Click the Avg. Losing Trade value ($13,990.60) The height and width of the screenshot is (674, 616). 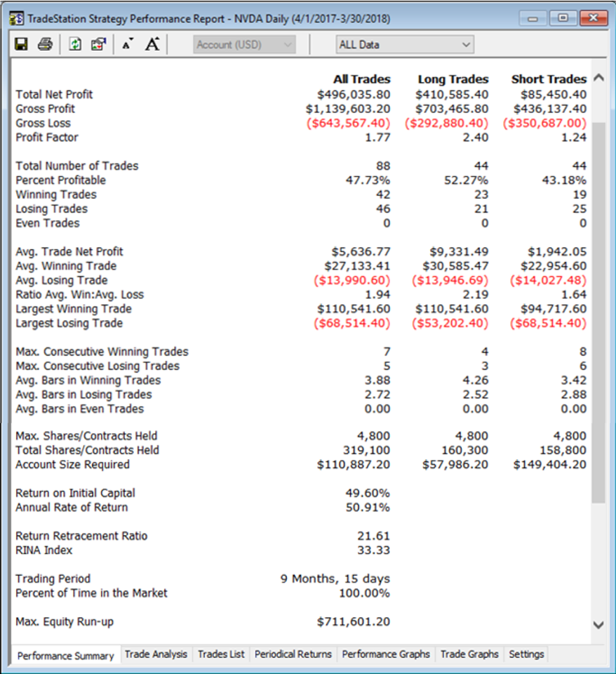click(351, 280)
